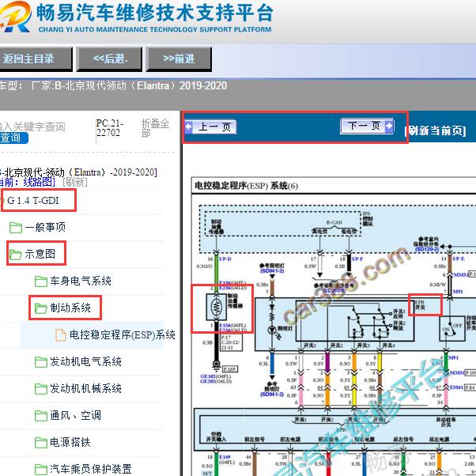476x476 pixels.
Task: Focus the keyword search input field
Action: (x=32, y=127)
